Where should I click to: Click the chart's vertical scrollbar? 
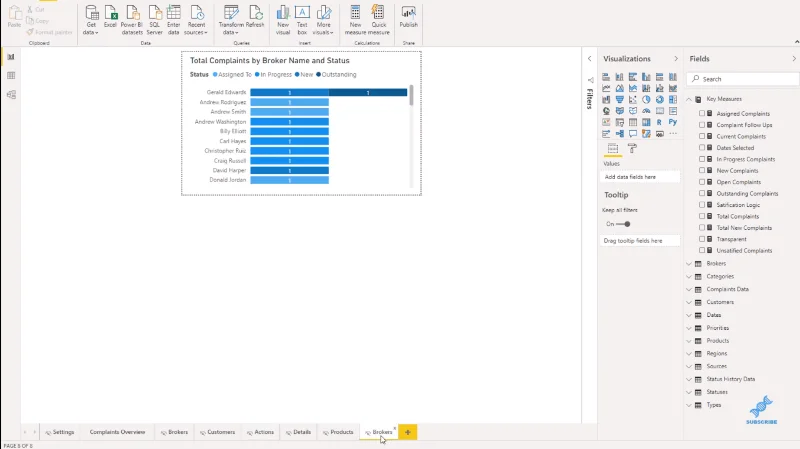(x=411, y=95)
